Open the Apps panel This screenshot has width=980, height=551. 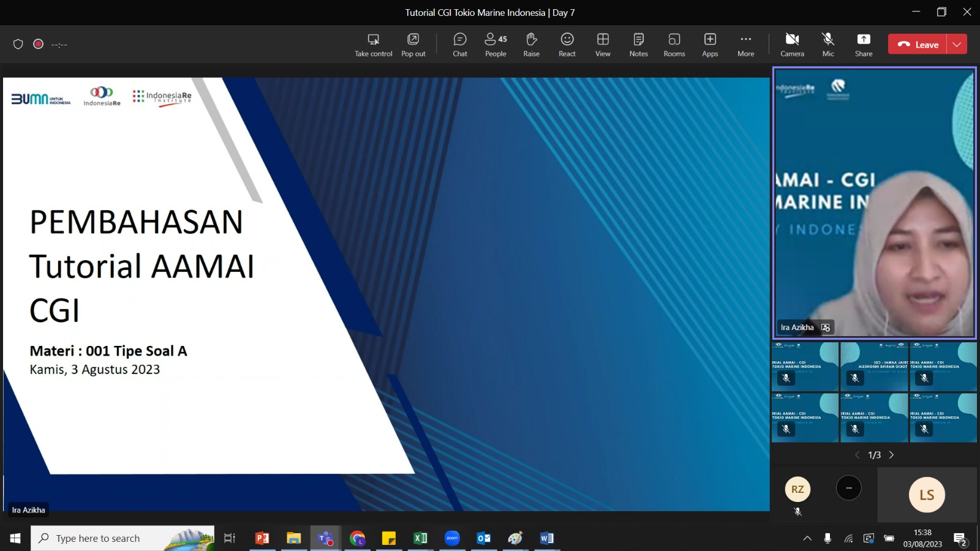pyautogui.click(x=710, y=45)
